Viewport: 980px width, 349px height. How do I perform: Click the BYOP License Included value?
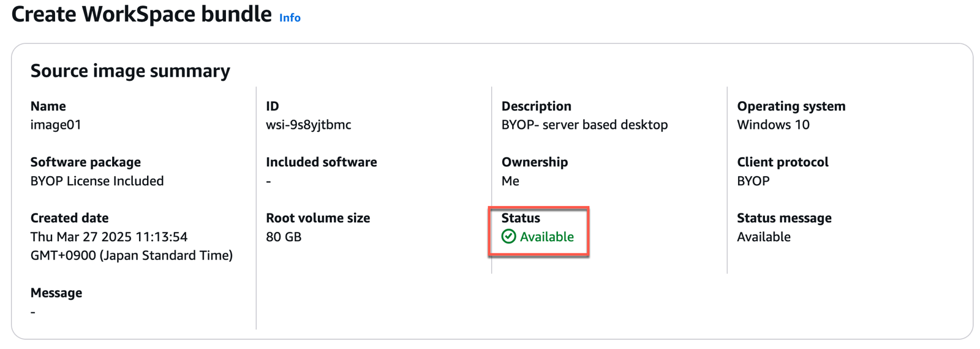pyautogui.click(x=97, y=181)
